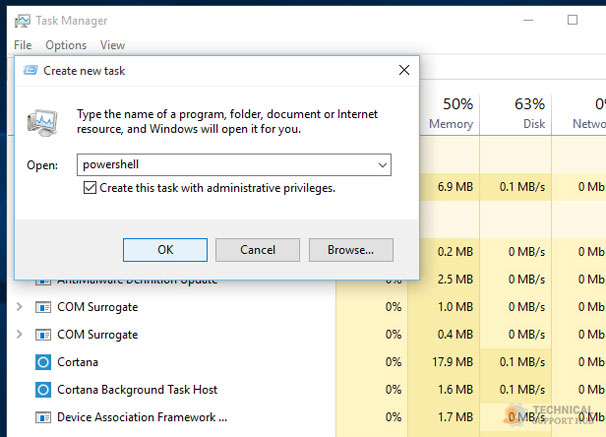This screenshot has width=606, height=437.
Task: Open the dropdown arrow of the Open field
Action: 383,165
